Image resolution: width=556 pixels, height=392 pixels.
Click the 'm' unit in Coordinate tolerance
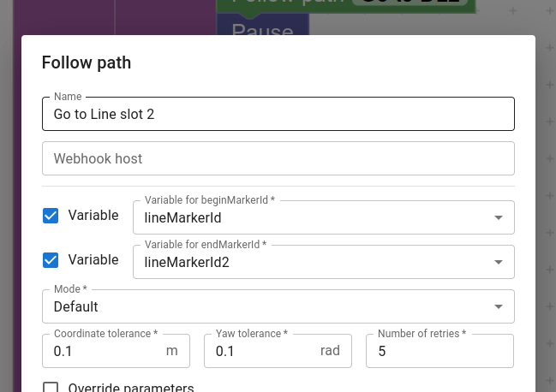pyautogui.click(x=172, y=351)
